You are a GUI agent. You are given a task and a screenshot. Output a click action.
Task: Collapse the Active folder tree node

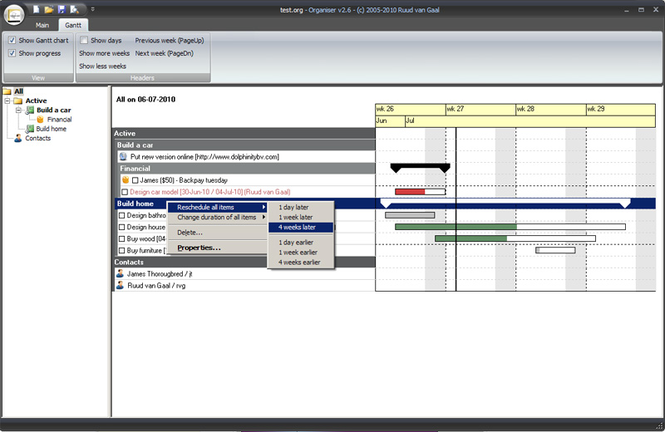pos(7,101)
